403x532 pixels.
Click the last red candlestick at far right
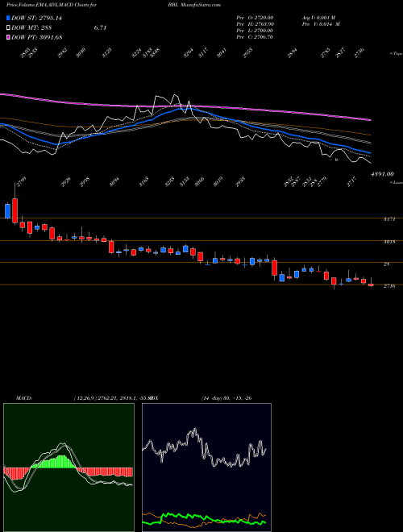(371, 285)
